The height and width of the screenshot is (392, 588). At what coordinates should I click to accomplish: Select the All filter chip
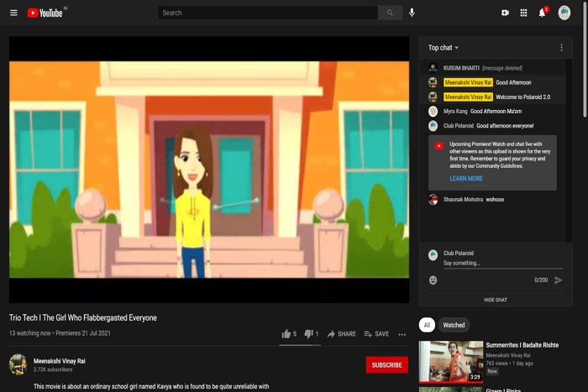click(427, 325)
